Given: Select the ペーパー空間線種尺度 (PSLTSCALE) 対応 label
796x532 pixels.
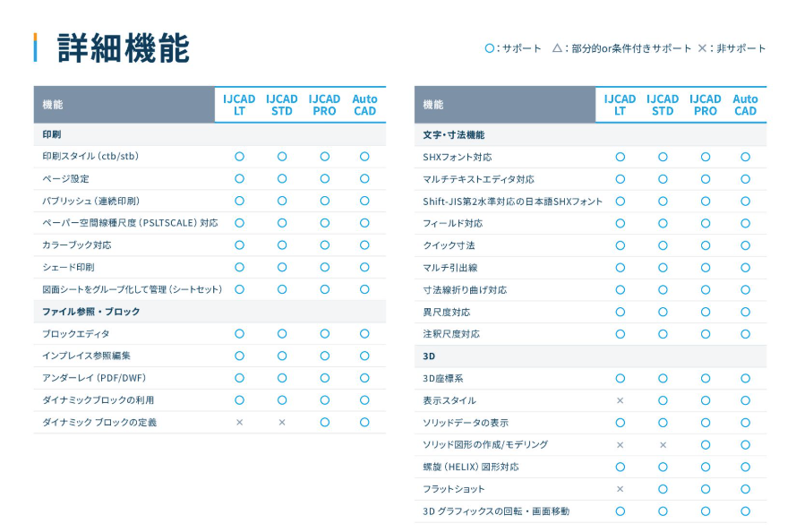Looking at the screenshot, I should coord(130,223).
